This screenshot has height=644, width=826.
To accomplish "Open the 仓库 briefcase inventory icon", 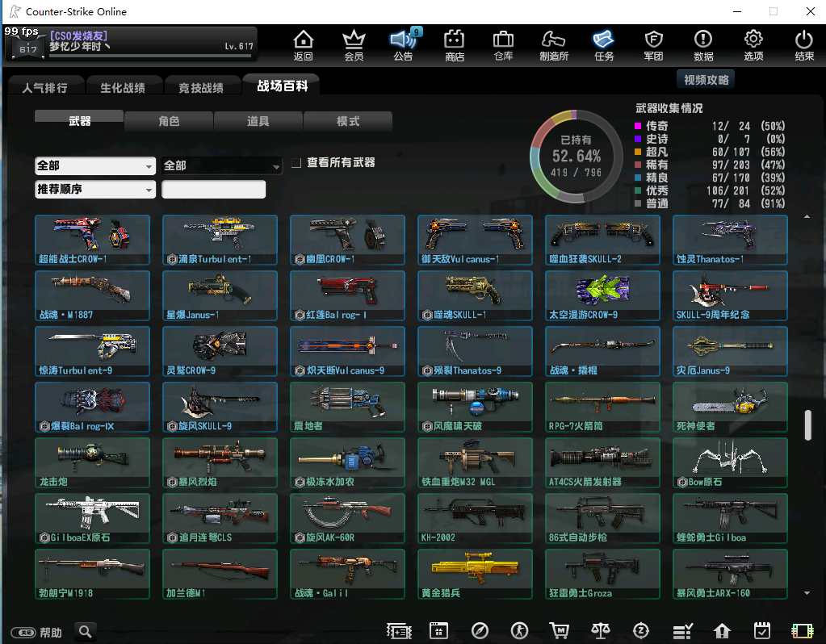I will tap(503, 44).
